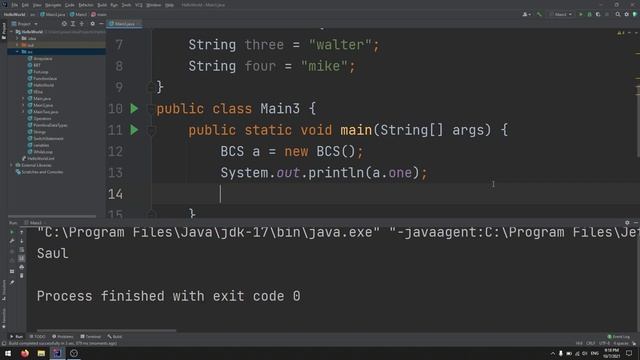640x360 pixels.
Task: Open Project panel options gear
Action: [x=93, y=24]
